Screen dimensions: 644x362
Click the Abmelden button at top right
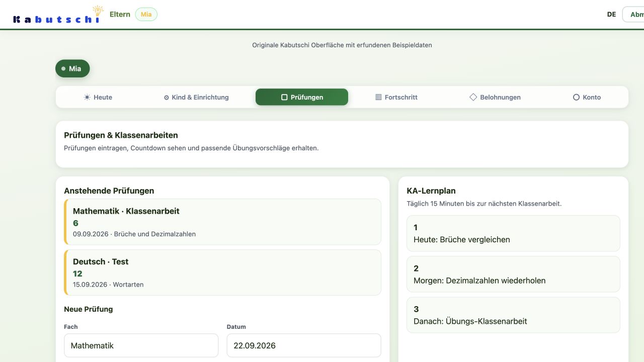pyautogui.click(x=634, y=15)
